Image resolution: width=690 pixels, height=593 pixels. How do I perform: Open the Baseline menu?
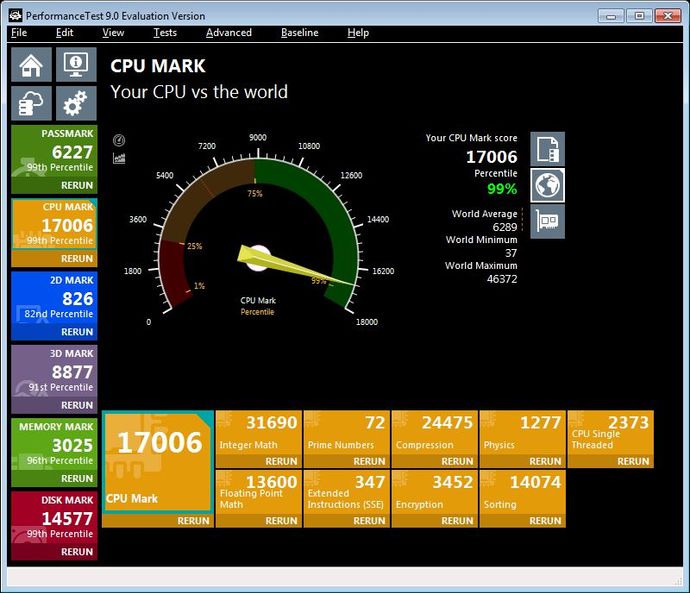point(299,32)
